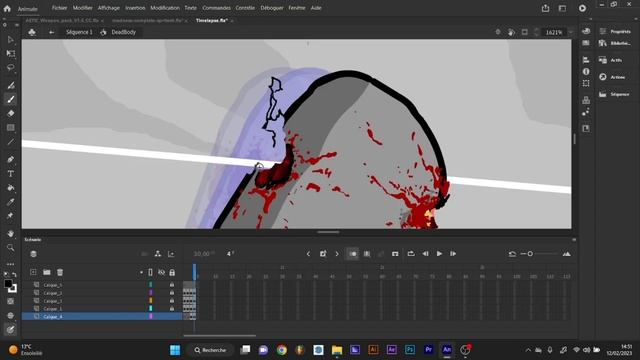Select the Eraser tool
Viewport: 640px width, 360px height.
[11, 113]
